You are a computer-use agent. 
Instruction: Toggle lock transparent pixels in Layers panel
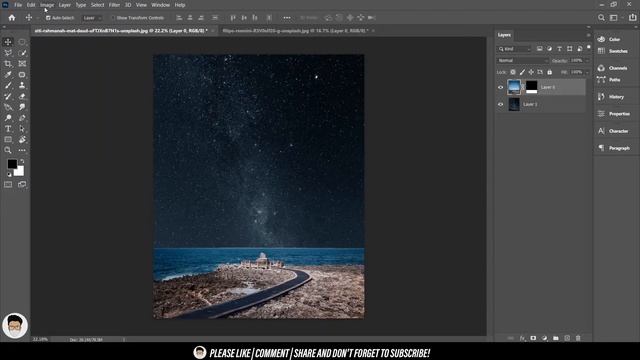pyautogui.click(x=513, y=72)
